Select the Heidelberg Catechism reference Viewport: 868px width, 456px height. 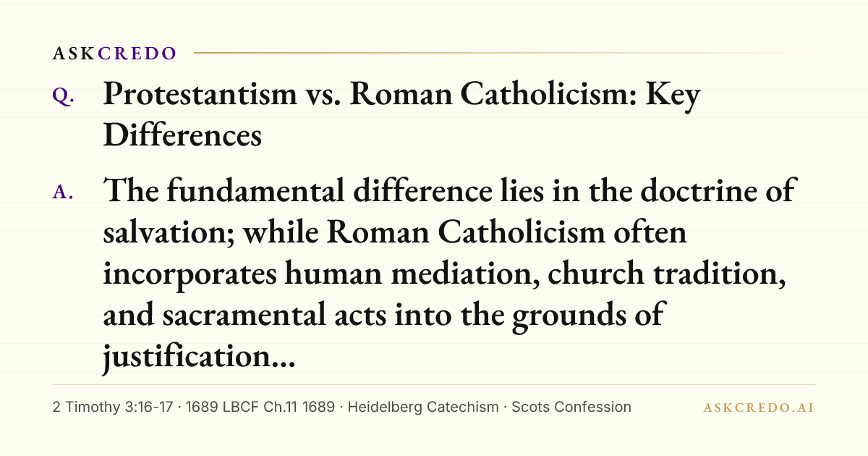pyautogui.click(x=422, y=407)
